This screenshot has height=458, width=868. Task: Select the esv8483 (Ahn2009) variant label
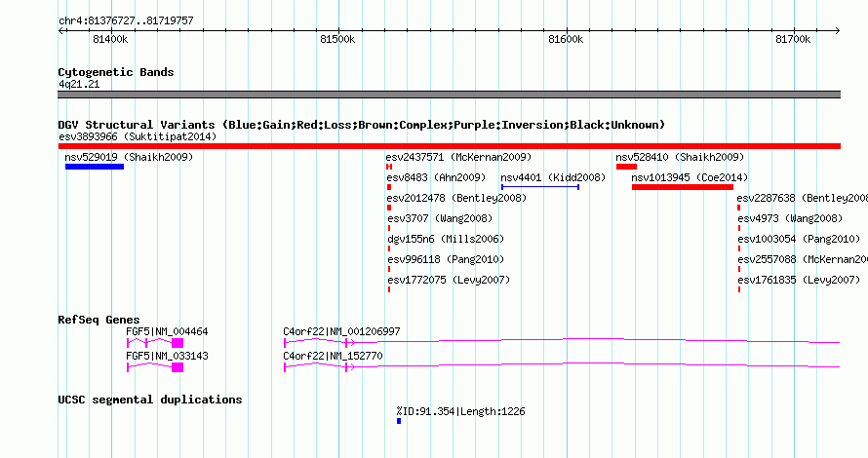pyautogui.click(x=436, y=177)
